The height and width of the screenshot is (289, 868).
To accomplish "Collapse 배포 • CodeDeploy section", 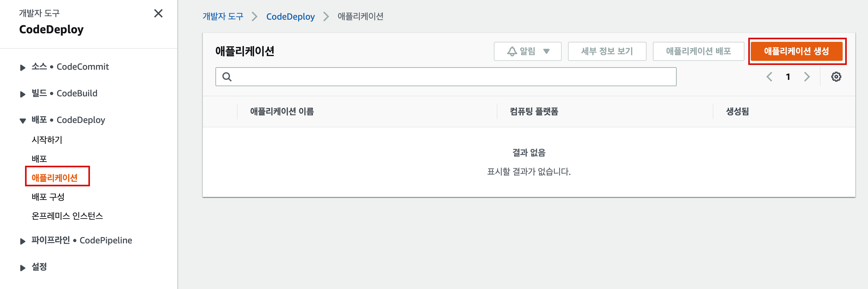I will point(22,121).
